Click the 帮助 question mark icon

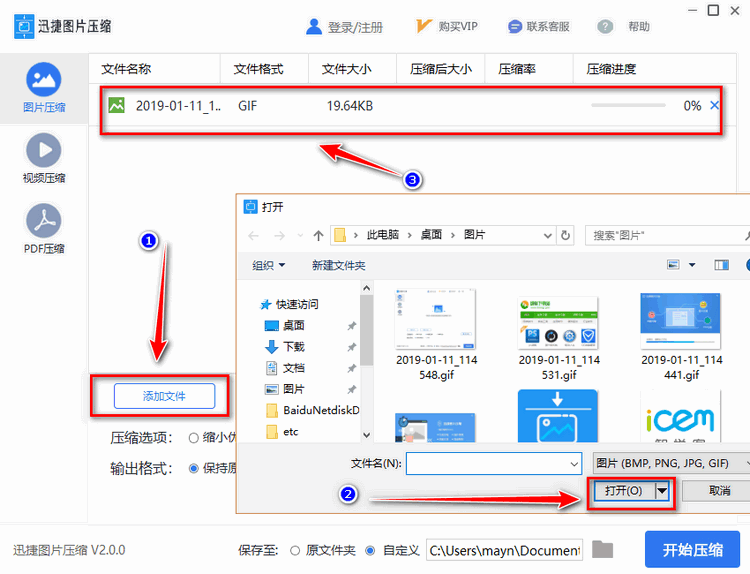(x=605, y=27)
